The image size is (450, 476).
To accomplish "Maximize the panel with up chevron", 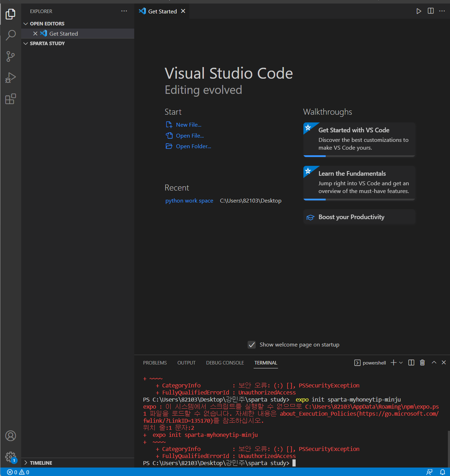I will coord(434,362).
